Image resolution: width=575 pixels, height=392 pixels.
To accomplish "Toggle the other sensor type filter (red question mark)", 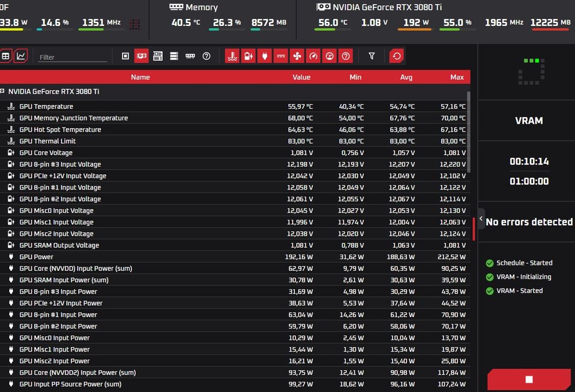I will coord(346,56).
